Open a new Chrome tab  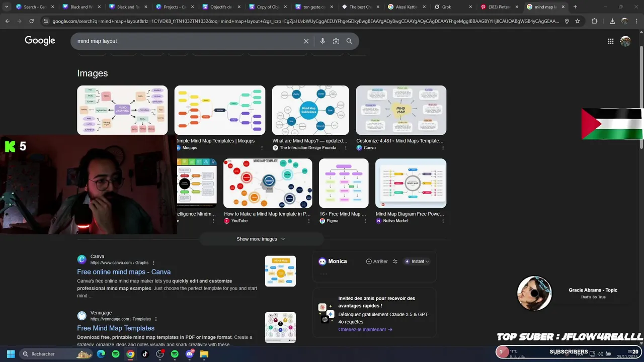(575, 7)
